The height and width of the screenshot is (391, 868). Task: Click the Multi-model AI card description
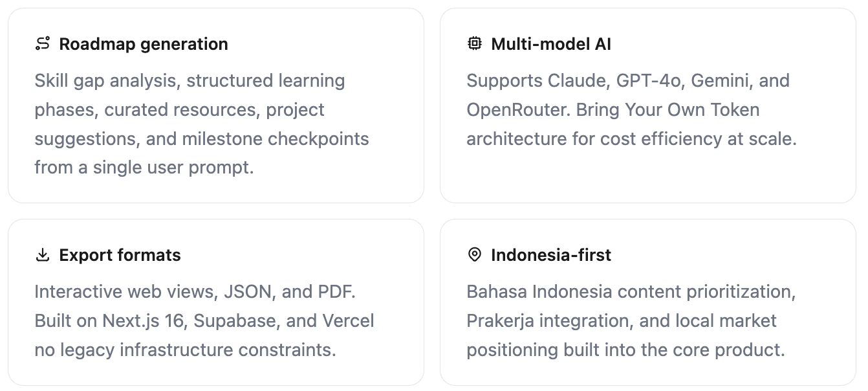pos(631,110)
